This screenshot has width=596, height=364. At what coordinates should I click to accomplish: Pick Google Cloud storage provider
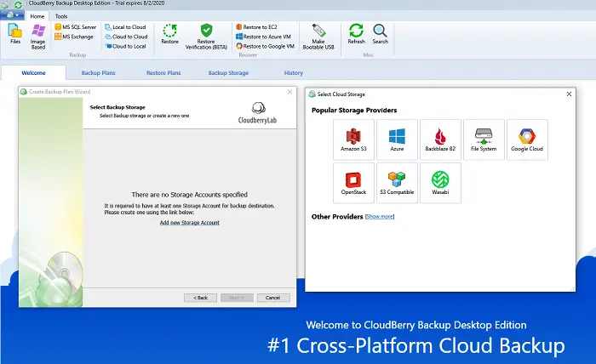pos(527,139)
